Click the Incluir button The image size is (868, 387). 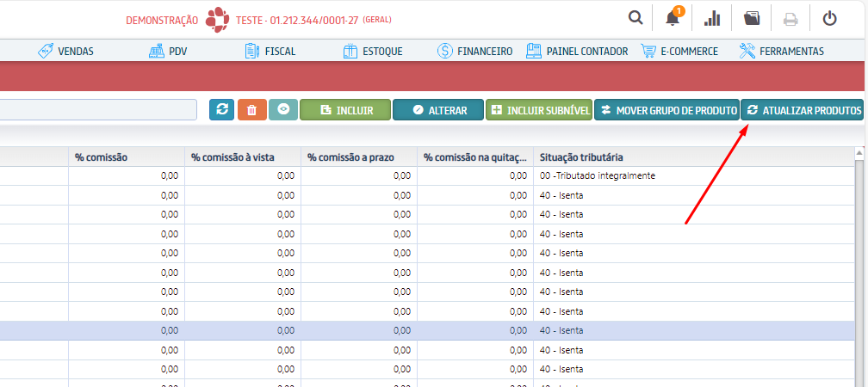coord(345,110)
